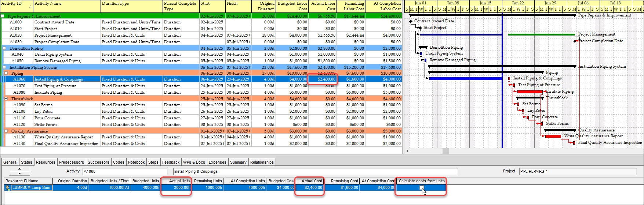The height and width of the screenshot is (205, 644).
Task: Click the Write Quality Assurance Report bar
Action: click(553, 136)
